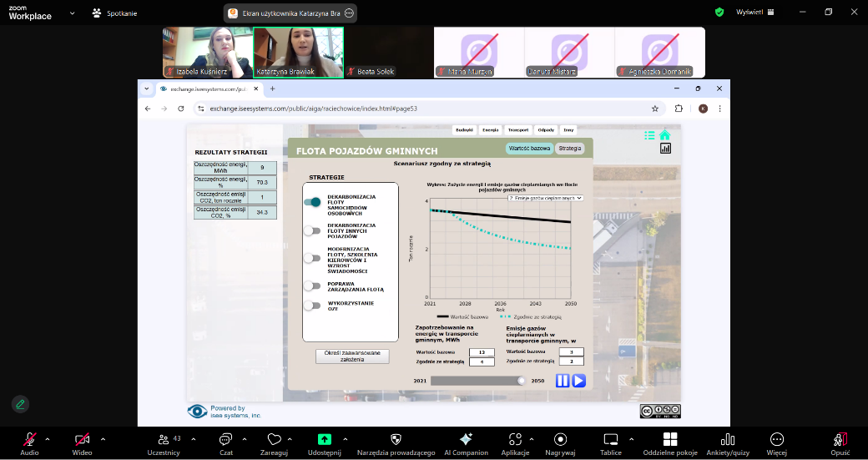Click the Wartość bazowa button
This screenshot has height=460, width=868.
(x=529, y=148)
